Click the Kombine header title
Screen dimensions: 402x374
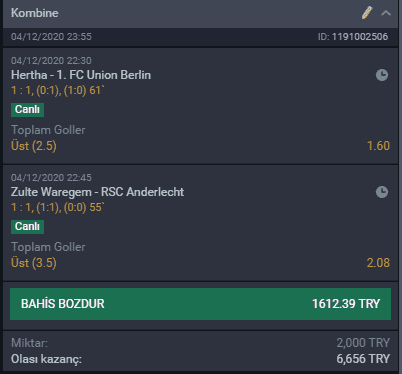(x=35, y=13)
